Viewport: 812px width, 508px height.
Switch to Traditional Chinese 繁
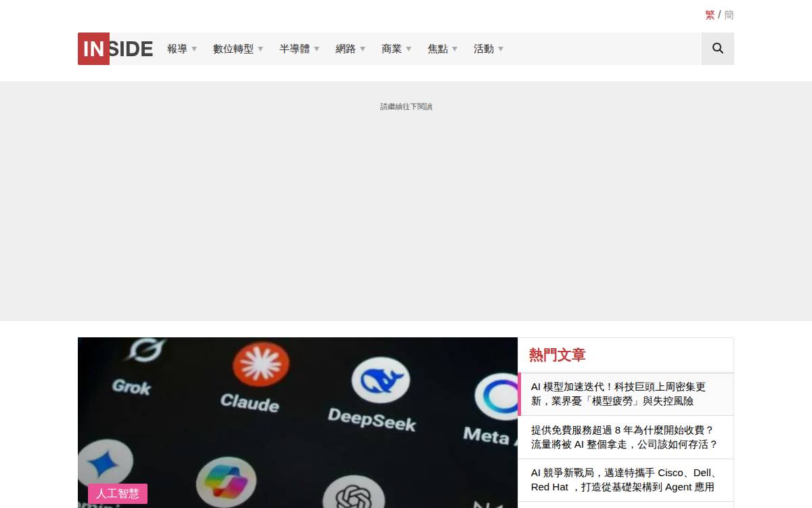click(x=710, y=15)
